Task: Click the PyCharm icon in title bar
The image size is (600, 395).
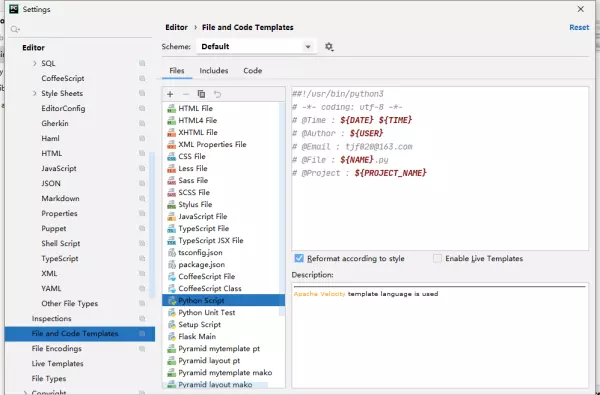Action: (x=14, y=9)
